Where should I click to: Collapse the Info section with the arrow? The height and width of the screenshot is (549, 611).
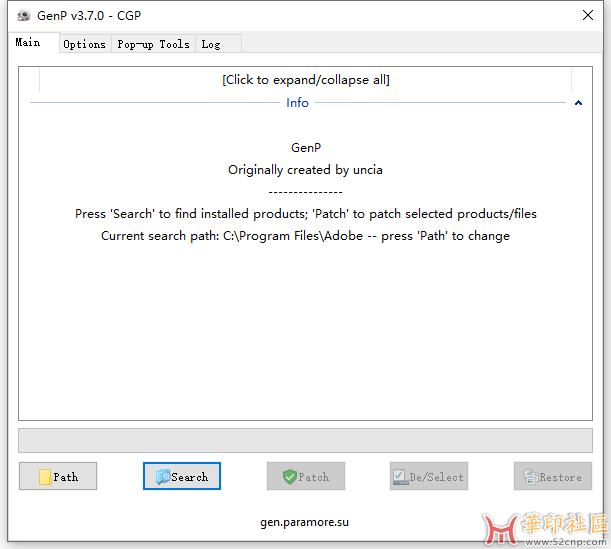(578, 103)
